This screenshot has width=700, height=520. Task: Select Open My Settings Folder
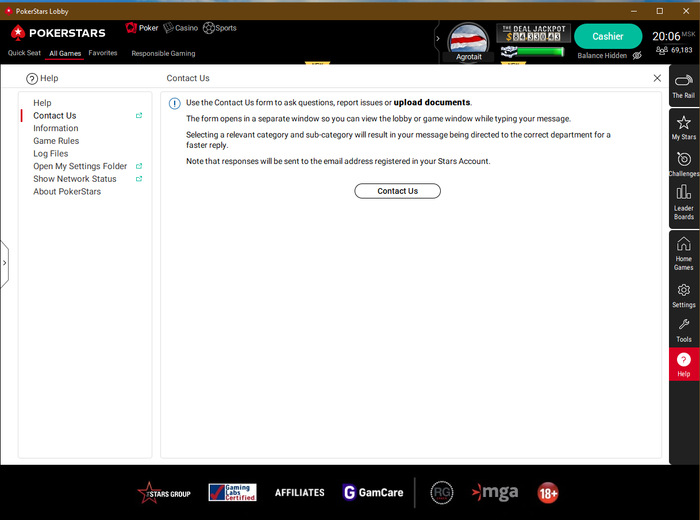(x=80, y=166)
